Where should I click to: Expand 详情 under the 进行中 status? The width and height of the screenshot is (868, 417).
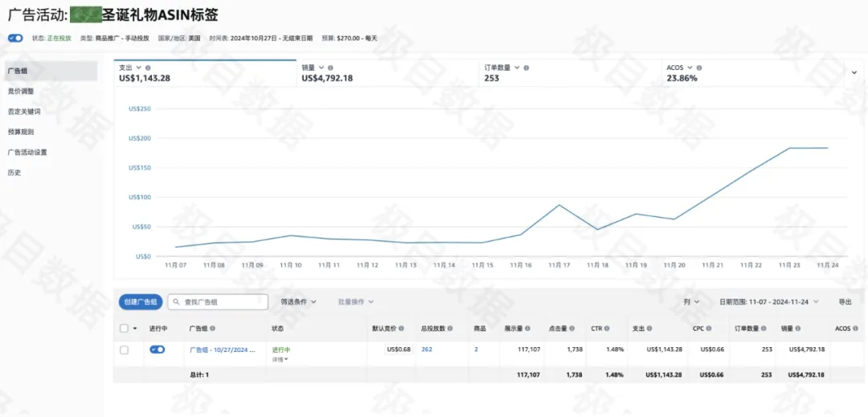tap(280, 359)
